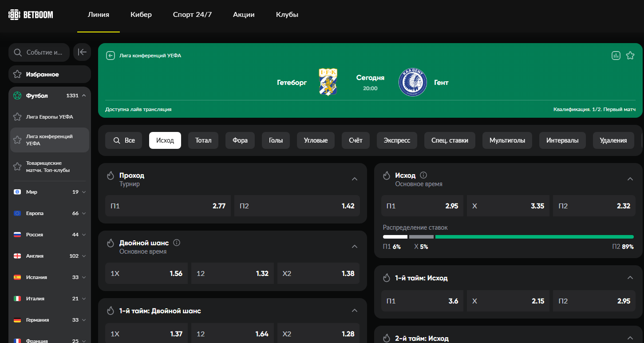The width and height of the screenshot is (644, 343).
Task: Open the Линия tab in top navigation
Action: (99, 15)
